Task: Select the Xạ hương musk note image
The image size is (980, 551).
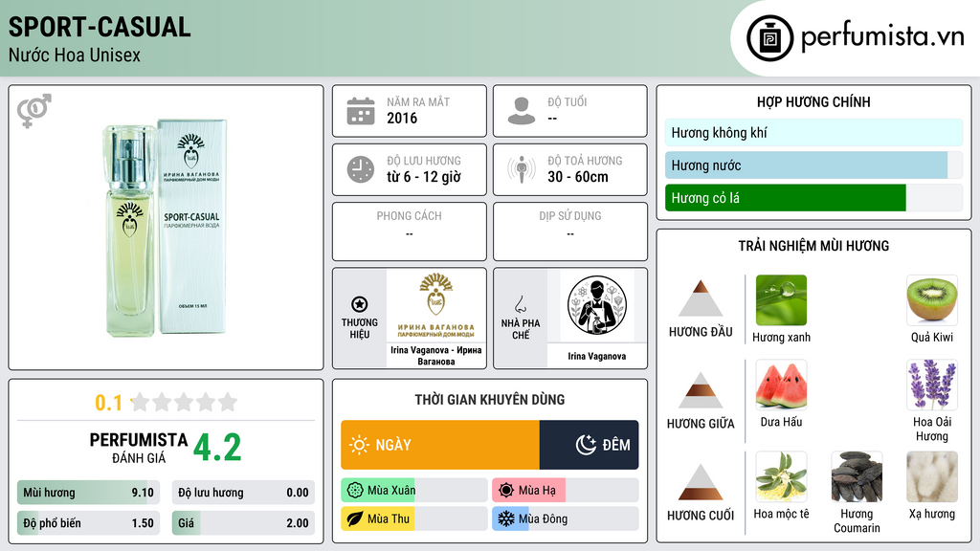Action: [932, 476]
